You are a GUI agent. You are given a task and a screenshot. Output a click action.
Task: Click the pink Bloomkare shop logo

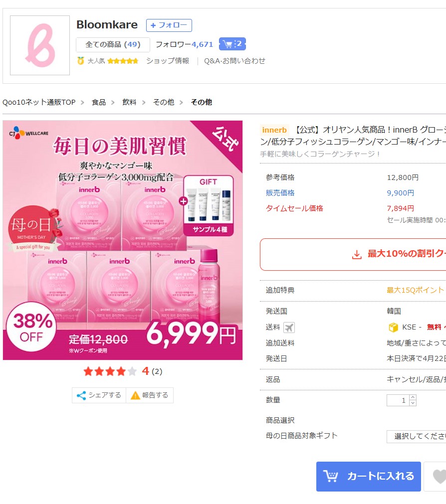tap(39, 44)
